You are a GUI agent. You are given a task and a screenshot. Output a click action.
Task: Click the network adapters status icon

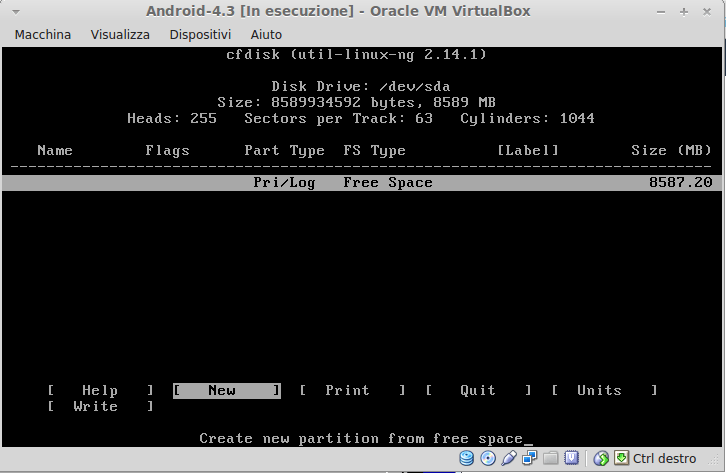coord(529,458)
